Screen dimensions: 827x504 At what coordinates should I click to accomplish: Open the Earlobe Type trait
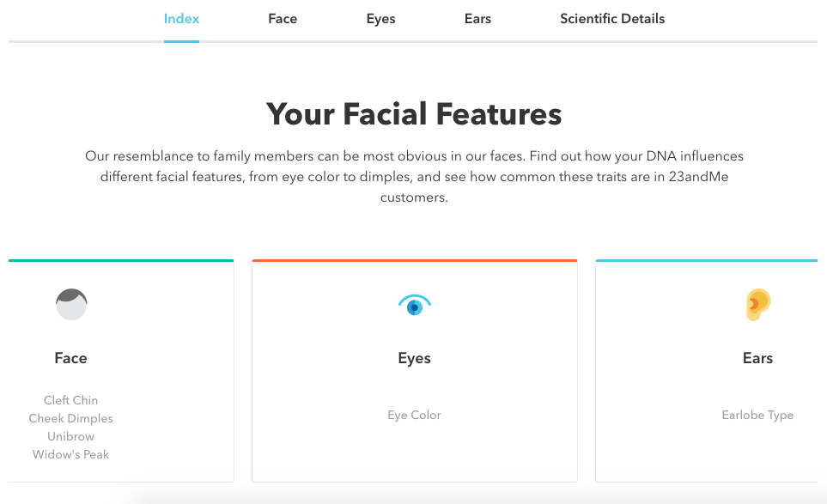click(x=757, y=415)
